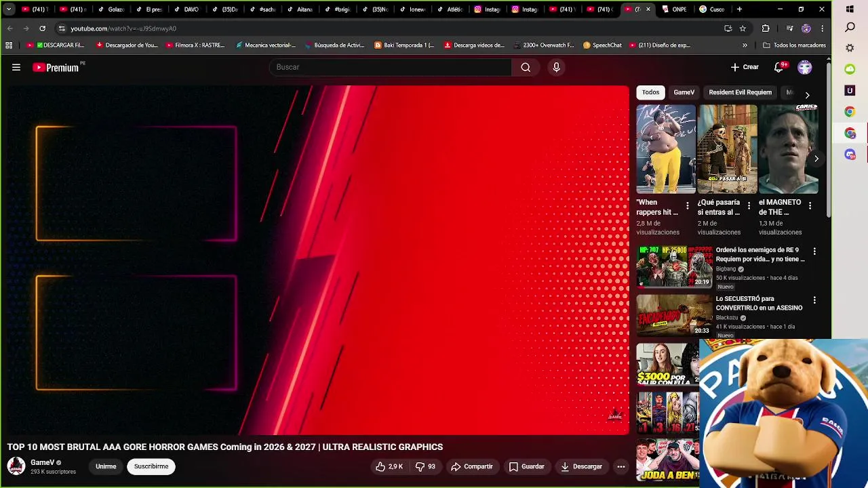The width and height of the screenshot is (868, 488).
Task: Go back to previous page
Action: (x=9, y=28)
